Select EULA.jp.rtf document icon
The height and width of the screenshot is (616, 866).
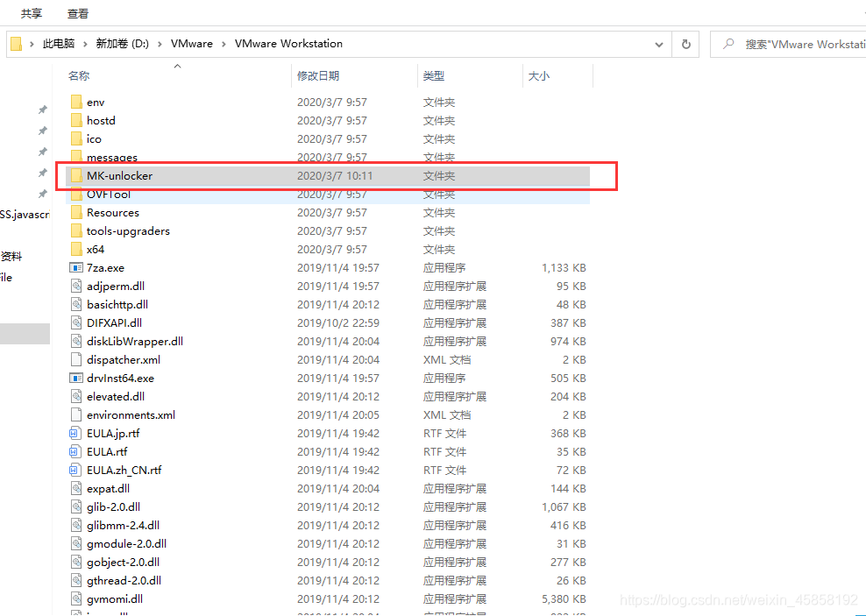point(75,433)
